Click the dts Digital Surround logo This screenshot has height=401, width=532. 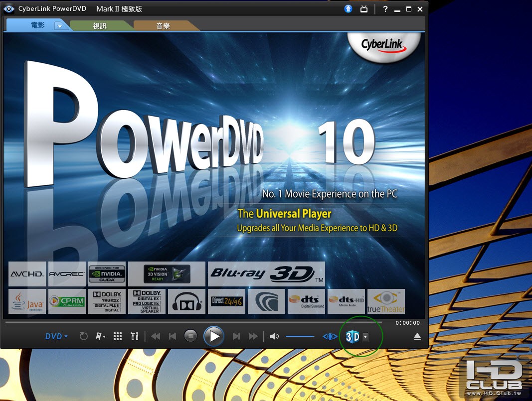[x=306, y=301]
